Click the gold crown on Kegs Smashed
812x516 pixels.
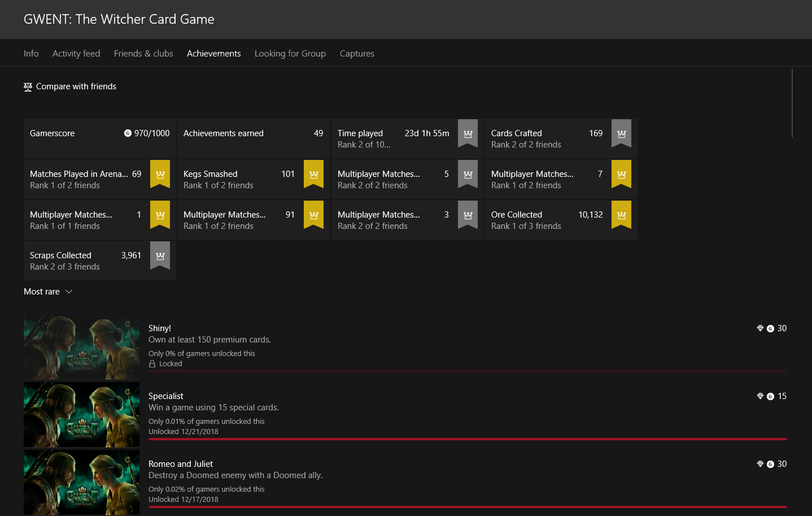tap(313, 174)
